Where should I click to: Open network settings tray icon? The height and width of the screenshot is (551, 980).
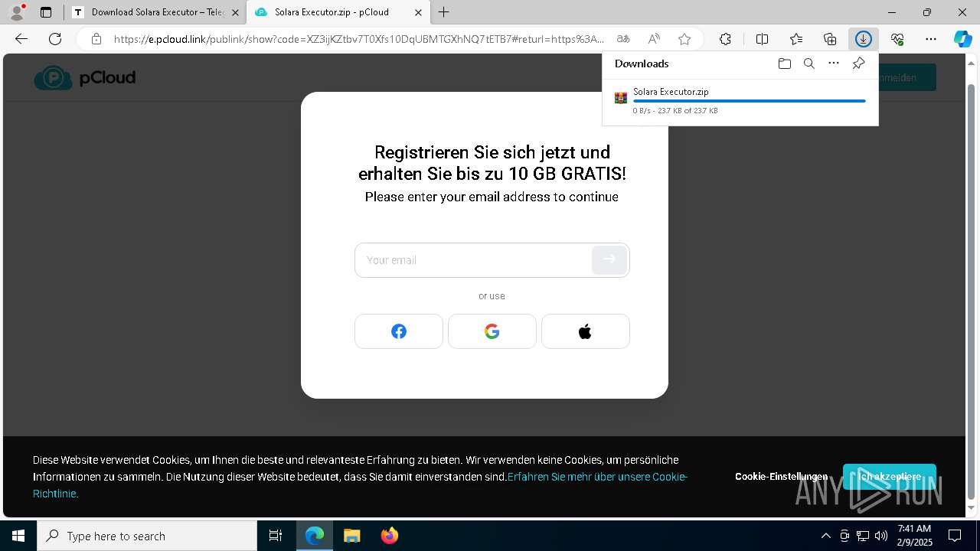coord(863,536)
